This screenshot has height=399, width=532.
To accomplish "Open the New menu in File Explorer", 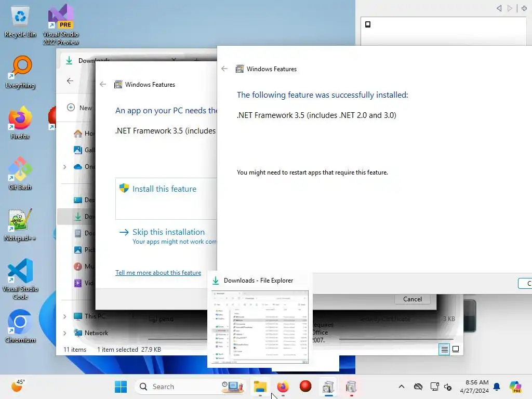I will point(79,108).
